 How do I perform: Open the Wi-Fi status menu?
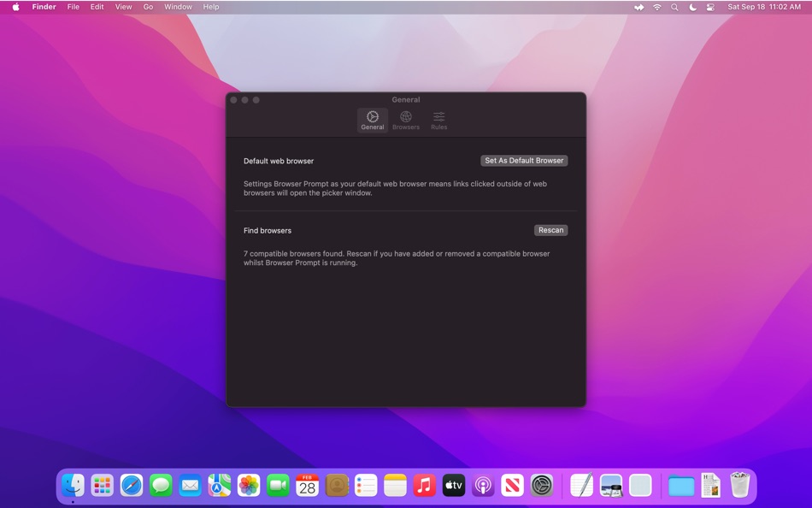656,7
